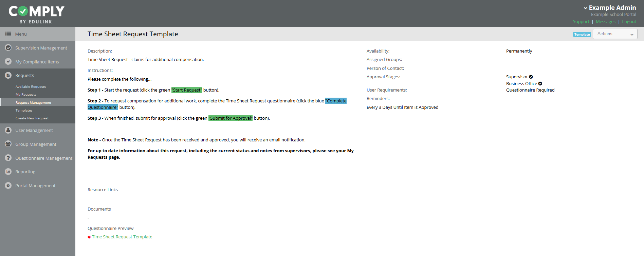Open the Templates submenu item
The width and height of the screenshot is (644, 256).
24,111
